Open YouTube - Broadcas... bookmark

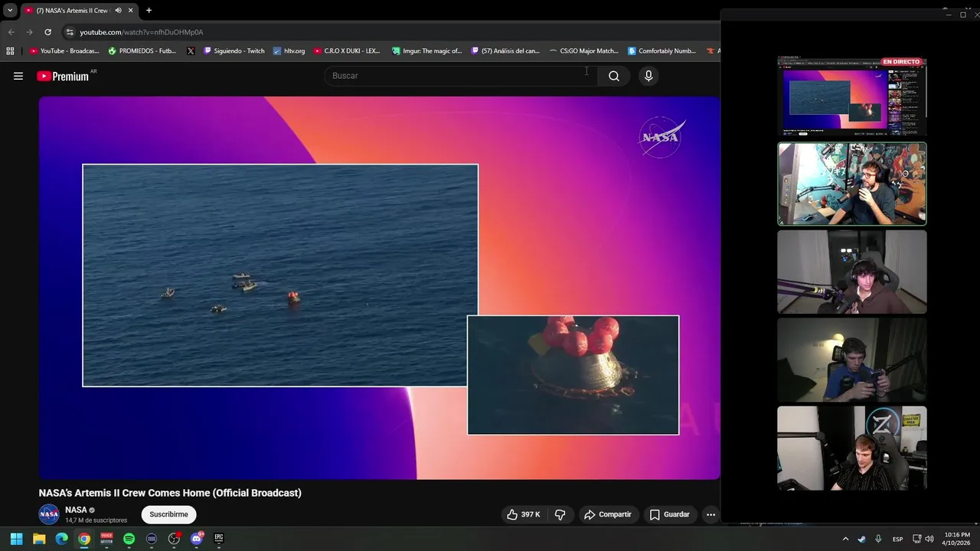pos(64,51)
